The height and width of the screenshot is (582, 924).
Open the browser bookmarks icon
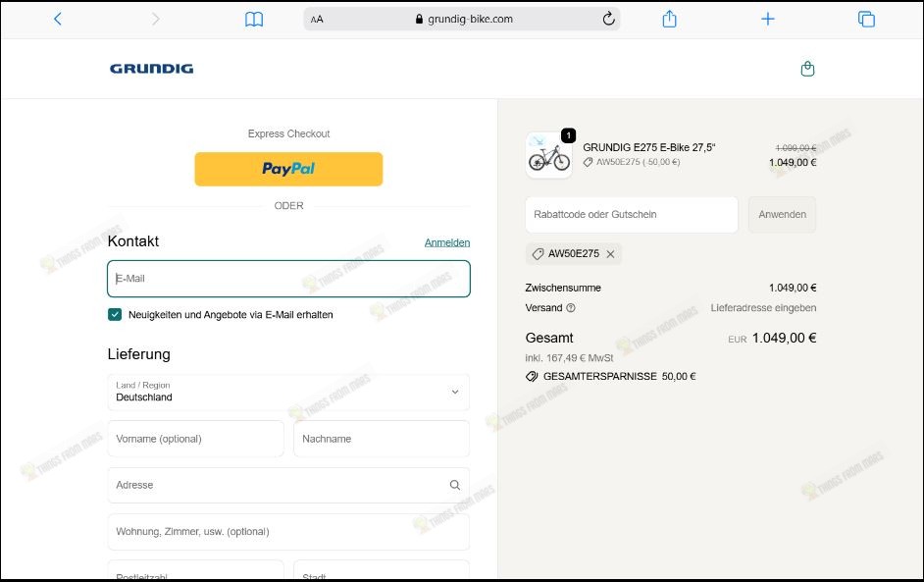pos(254,18)
